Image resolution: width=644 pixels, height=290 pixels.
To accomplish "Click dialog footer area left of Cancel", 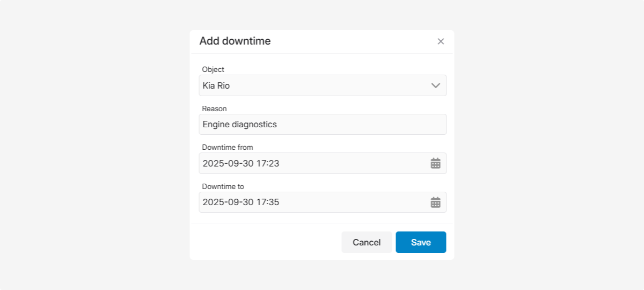I will click(263, 242).
